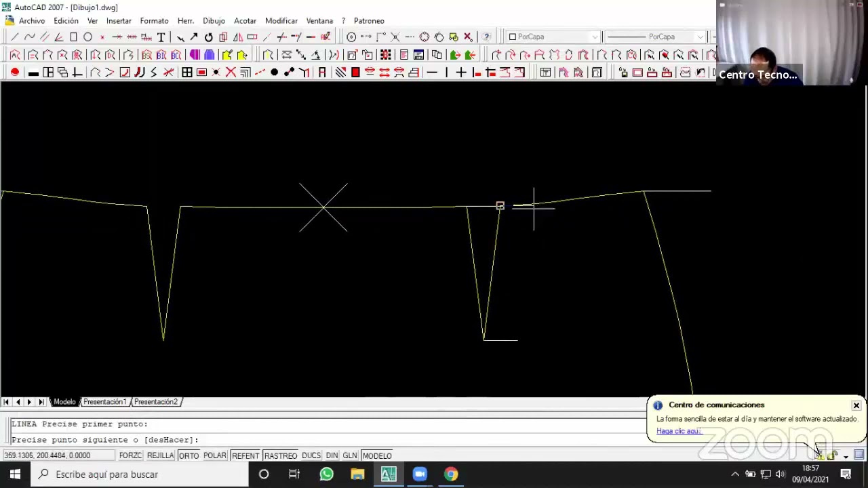Open the Help question mark icon
Viewport: 868px width, 488px height.
coord(486,37)
